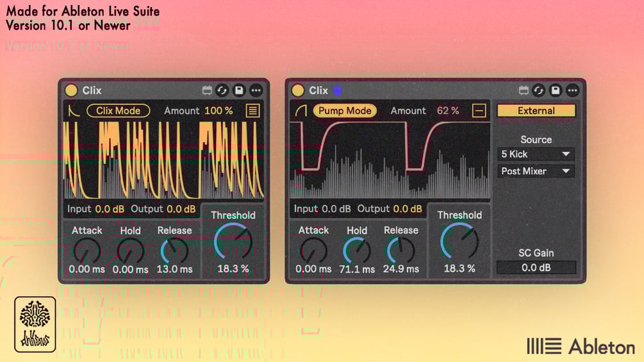The image size is (644, 362).
Task: Open the left Clix more options menu
Action: [256, 90]
